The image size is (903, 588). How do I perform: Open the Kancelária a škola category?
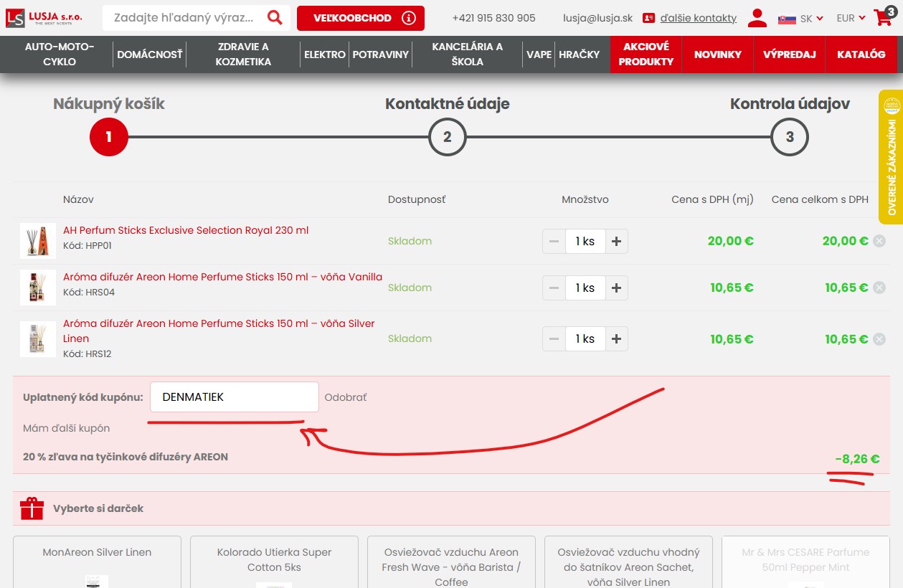468,54
